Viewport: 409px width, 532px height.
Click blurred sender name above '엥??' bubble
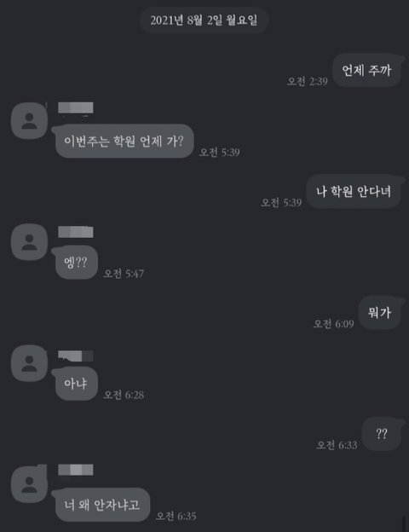[75, 232]
